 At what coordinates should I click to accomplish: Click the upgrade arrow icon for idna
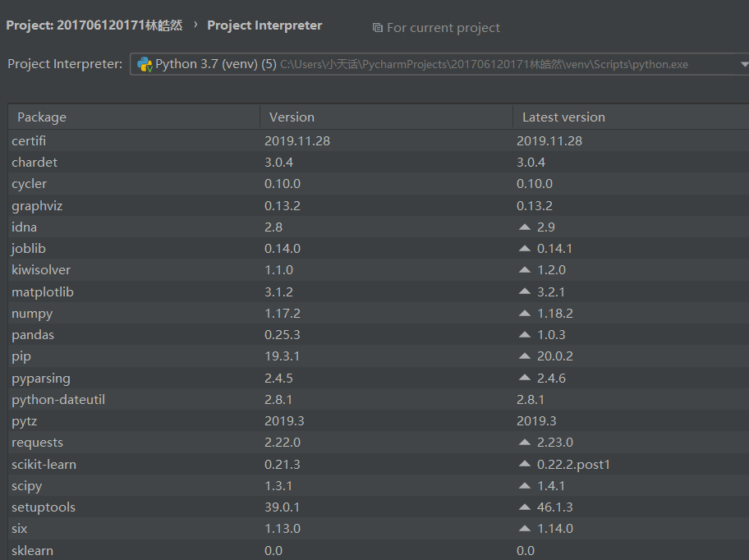coord(525,227)
